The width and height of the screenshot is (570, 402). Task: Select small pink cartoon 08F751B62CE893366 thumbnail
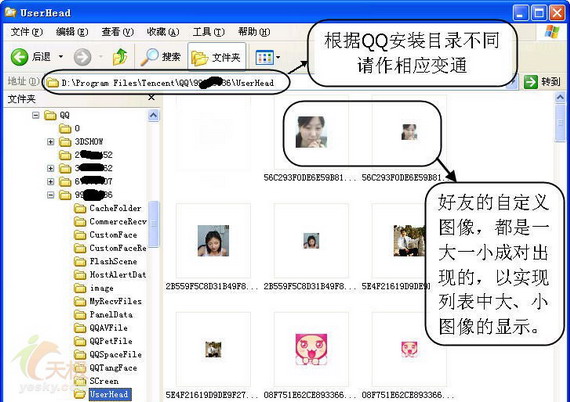pyautogui.click(x=409, y=349)
